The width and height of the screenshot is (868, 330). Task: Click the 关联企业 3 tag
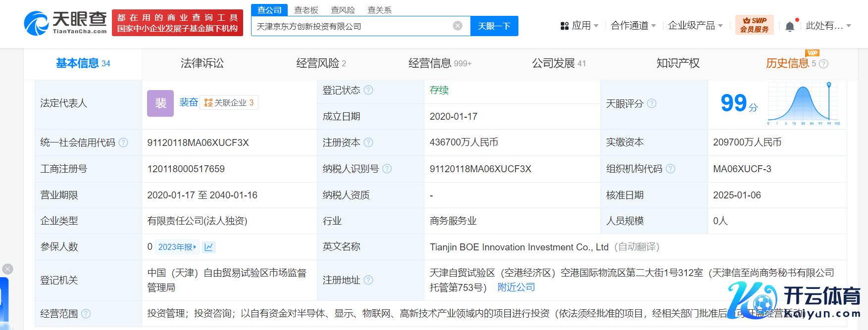tap(229, 103)
